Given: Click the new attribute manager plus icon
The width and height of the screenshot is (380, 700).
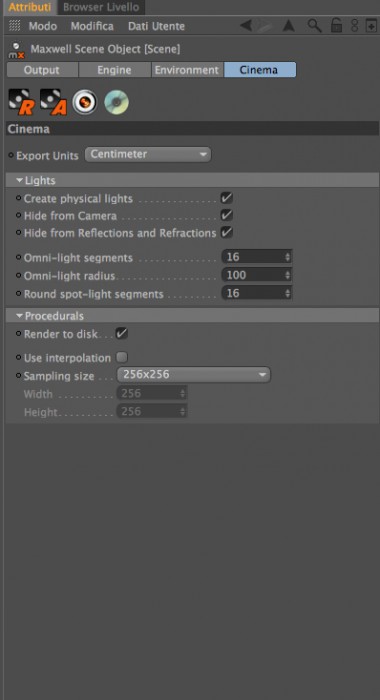Looking at the screenshot, I should coord(371,25).
